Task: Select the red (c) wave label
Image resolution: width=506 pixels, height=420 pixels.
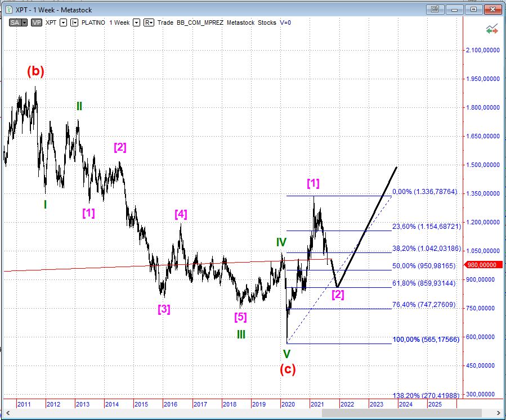Action: point(288,369)
